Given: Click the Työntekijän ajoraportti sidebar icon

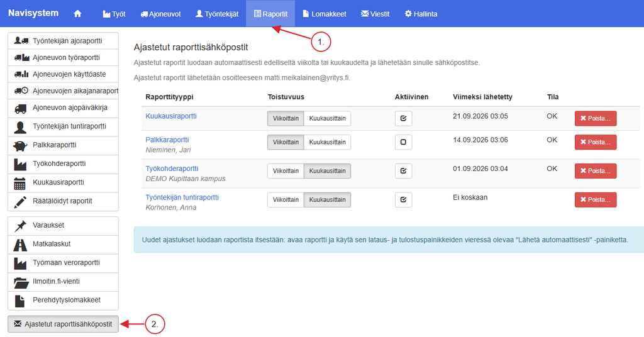Looking at the screenshot, I should (21, 41).
